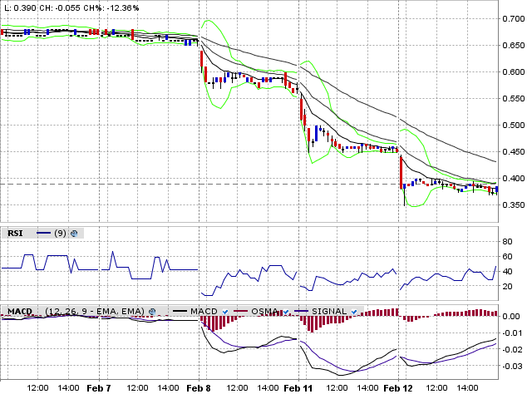532x399 pixels.
Task: Click the red OSMA line color sample
Action: pos(240,311)
